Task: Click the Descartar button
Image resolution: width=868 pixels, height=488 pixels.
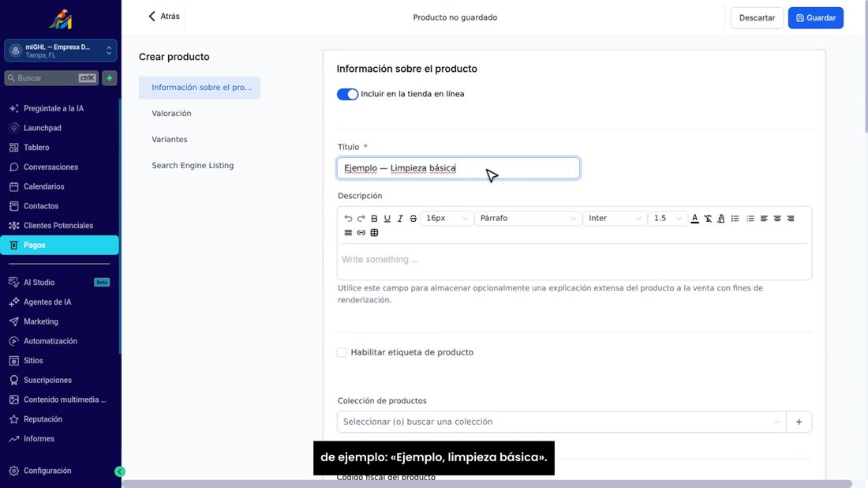Action: coord(757,17)
